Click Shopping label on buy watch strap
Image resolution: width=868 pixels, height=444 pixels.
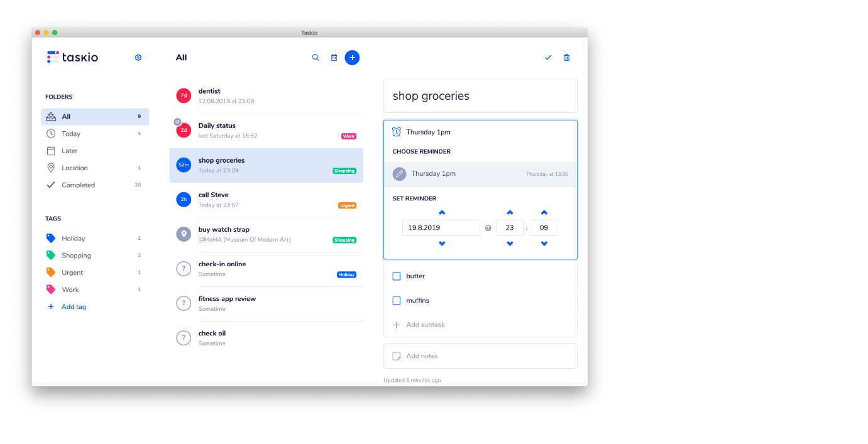(344, 240)
